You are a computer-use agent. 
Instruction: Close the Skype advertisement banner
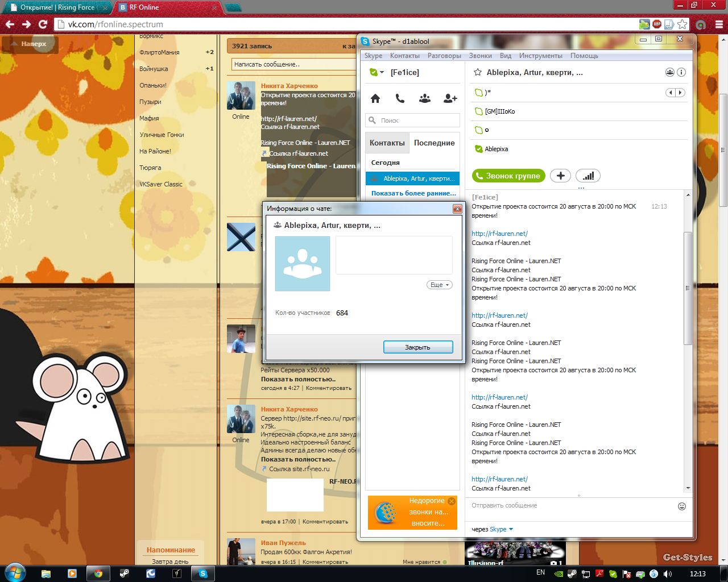(x=452, y=501)
